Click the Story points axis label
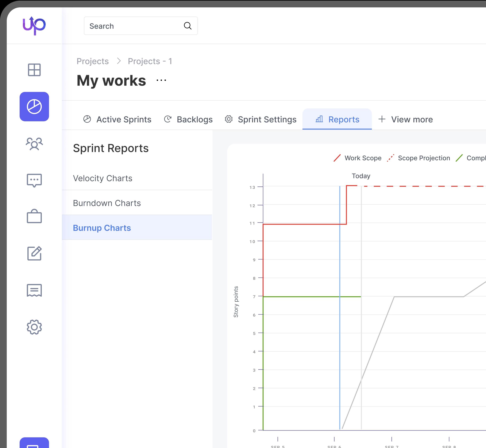This screenshot has height=448, width=486. pos(236,302)
